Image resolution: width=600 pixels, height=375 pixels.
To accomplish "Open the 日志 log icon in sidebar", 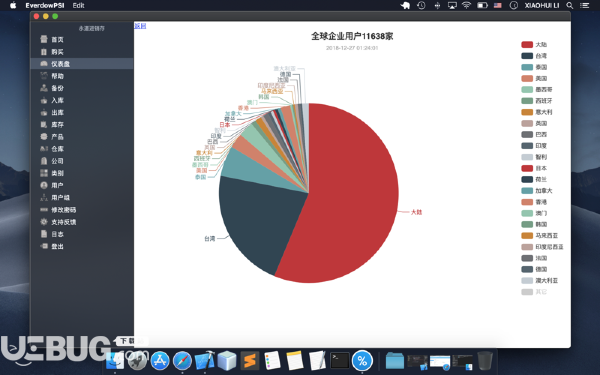I will [44, 234].
